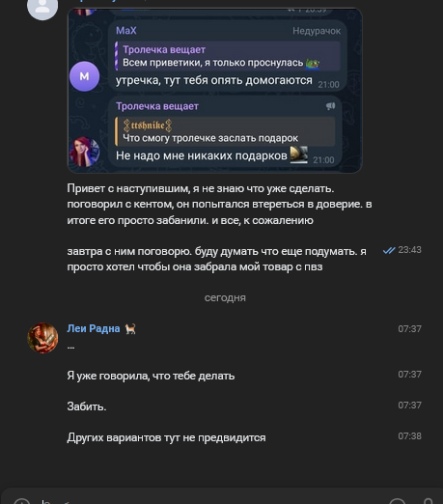Click the cat emoji status beside Леи Радна

pyautogui.click(x=130, y=329)
